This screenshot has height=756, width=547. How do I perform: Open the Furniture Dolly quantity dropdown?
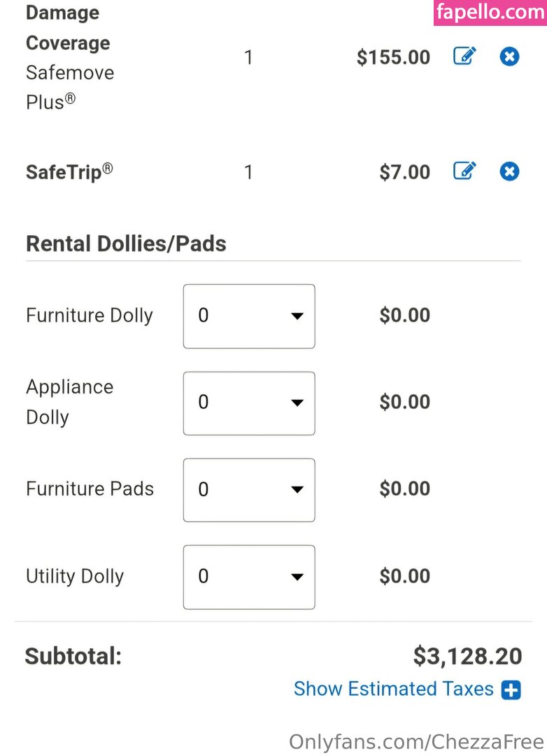click(x=249, y=316)
